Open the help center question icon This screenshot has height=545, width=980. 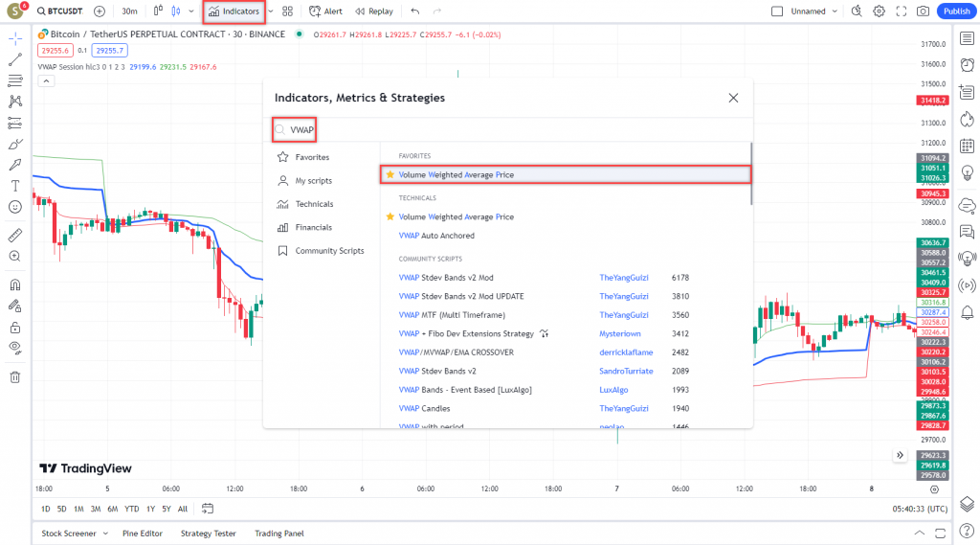(967, 532)
